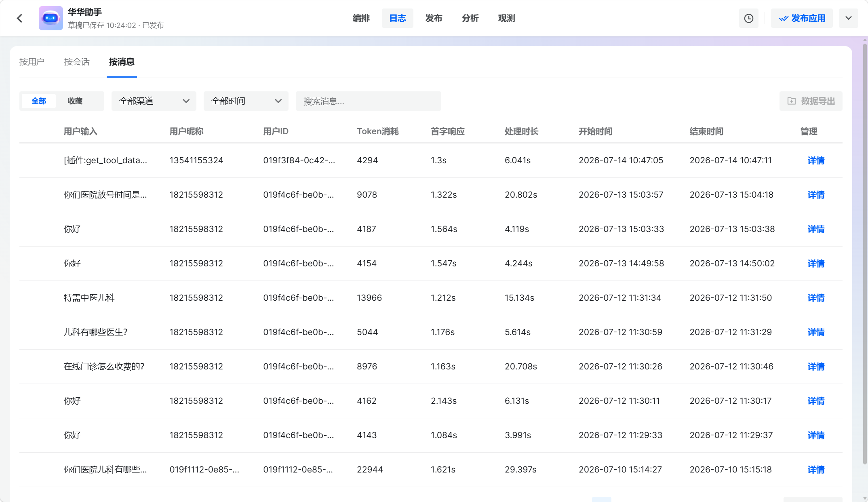Open 详情 for message at 15:03:33
This screenshot has height=502, width=868.
[x=816, y=229]
